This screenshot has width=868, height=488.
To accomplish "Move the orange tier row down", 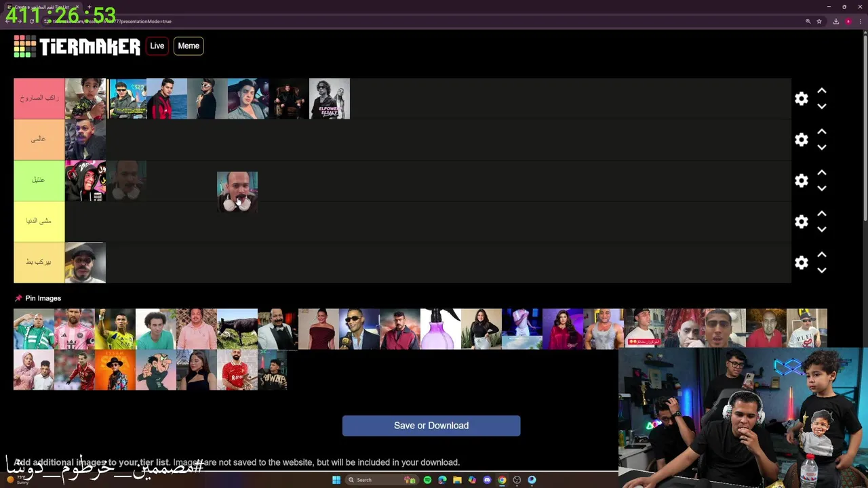I will point(822,147).
